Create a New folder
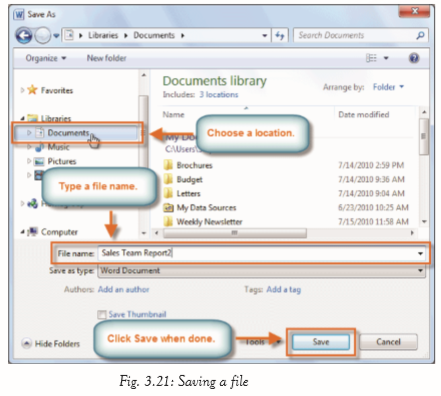This screenshot has height=396, width=441. click(106, 58)
